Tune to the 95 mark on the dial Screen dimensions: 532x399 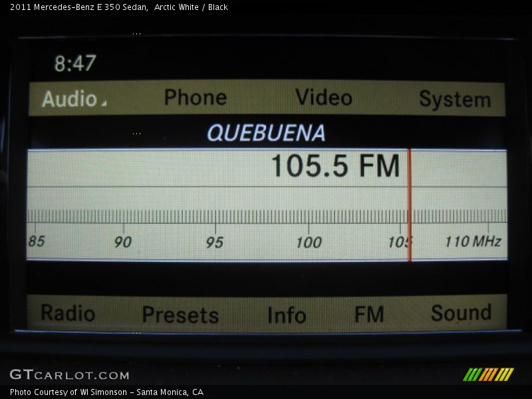coord(215,243)
